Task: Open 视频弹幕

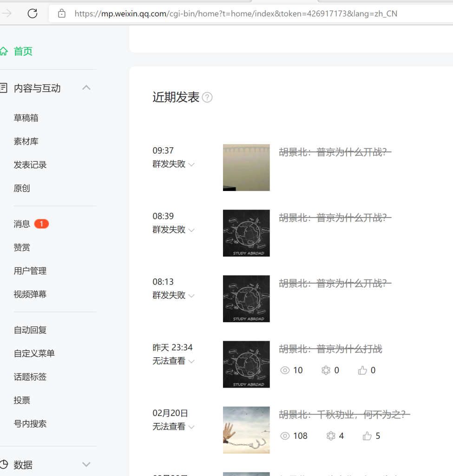Action: coord(30,294)
